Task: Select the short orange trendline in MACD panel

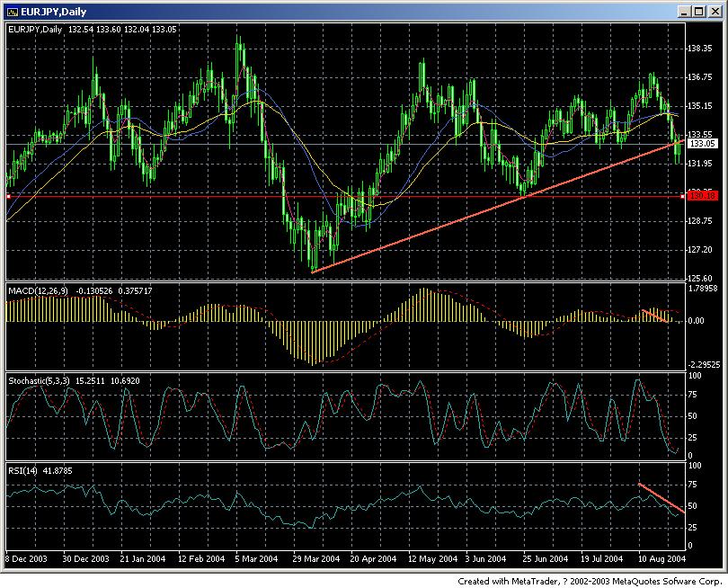Action: (x=654, y=316)
